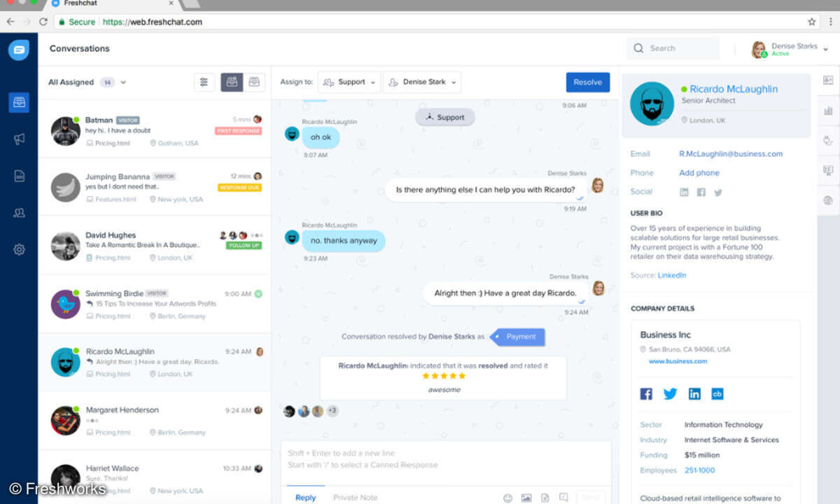This screenshot has height=504, width=840.
Task: Switch to the Private Note tab
Action: point(355,498)
